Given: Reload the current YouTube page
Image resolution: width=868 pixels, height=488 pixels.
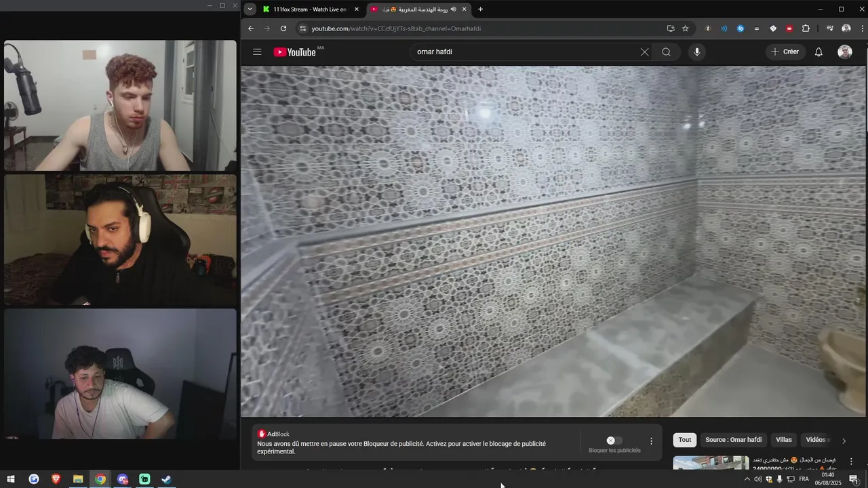Looking at the screenshot, I should (x=283, y=28).
